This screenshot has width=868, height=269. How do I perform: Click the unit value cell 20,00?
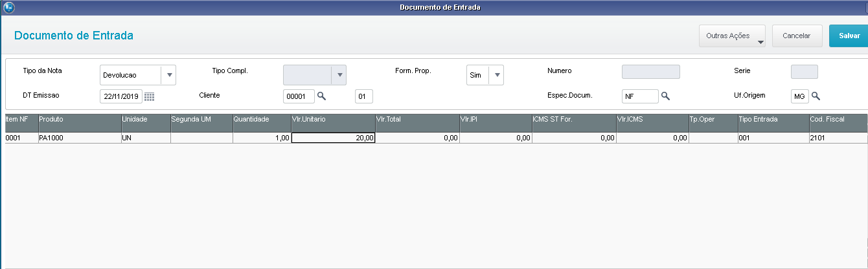tap(333, 138)
